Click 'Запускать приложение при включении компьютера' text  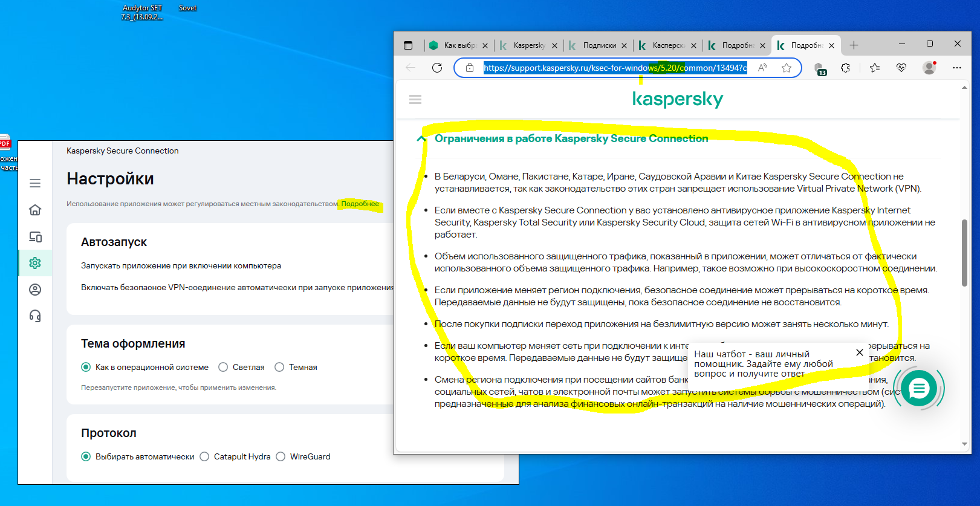coord(181,265)
